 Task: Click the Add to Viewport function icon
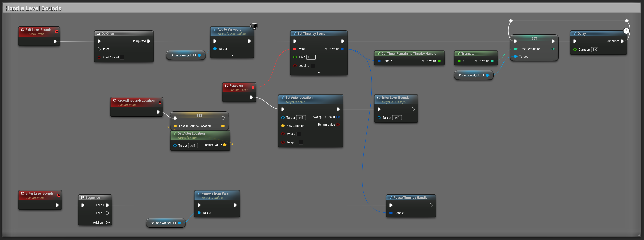pos(214,29)
